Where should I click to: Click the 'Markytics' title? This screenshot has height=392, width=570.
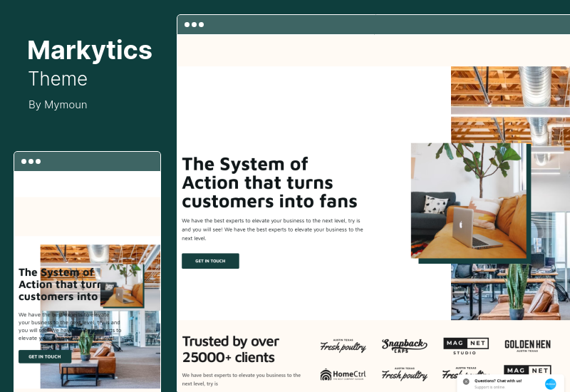click(90, 51)
